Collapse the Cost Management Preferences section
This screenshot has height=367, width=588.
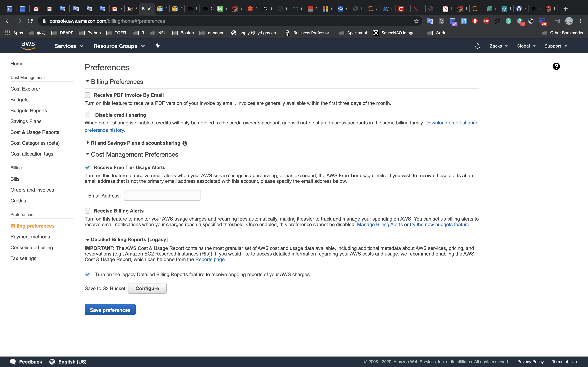(x=87, y=154)
